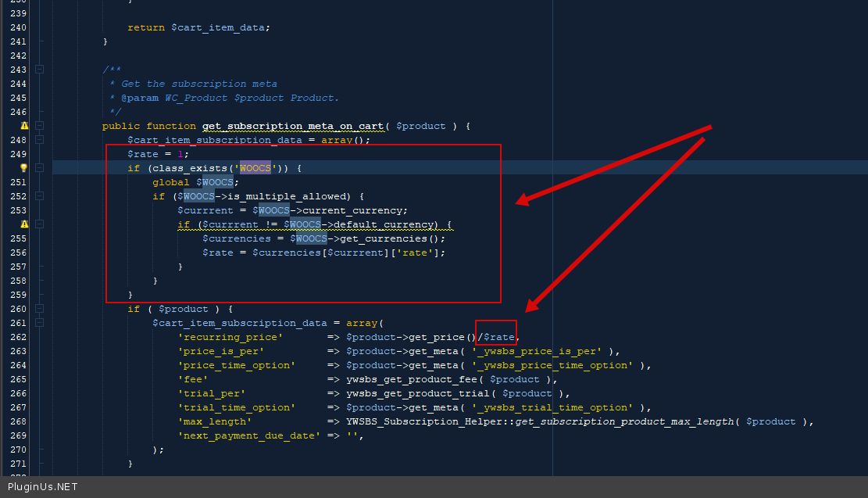
Task: Click the PluginUs.NET label at bottom
Action: (42, 487)
